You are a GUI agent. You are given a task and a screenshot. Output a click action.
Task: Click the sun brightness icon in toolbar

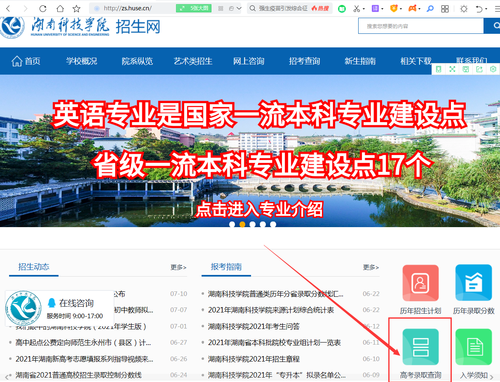click(x=464, y=9)
